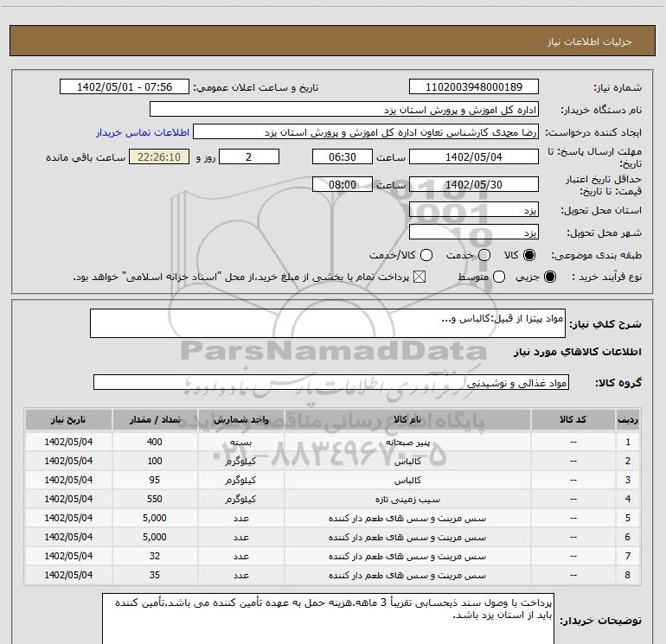Click the شماره نیاز field 1102003948000189
666x644 pixels.
pyautogui.click(x=474, y=86)
